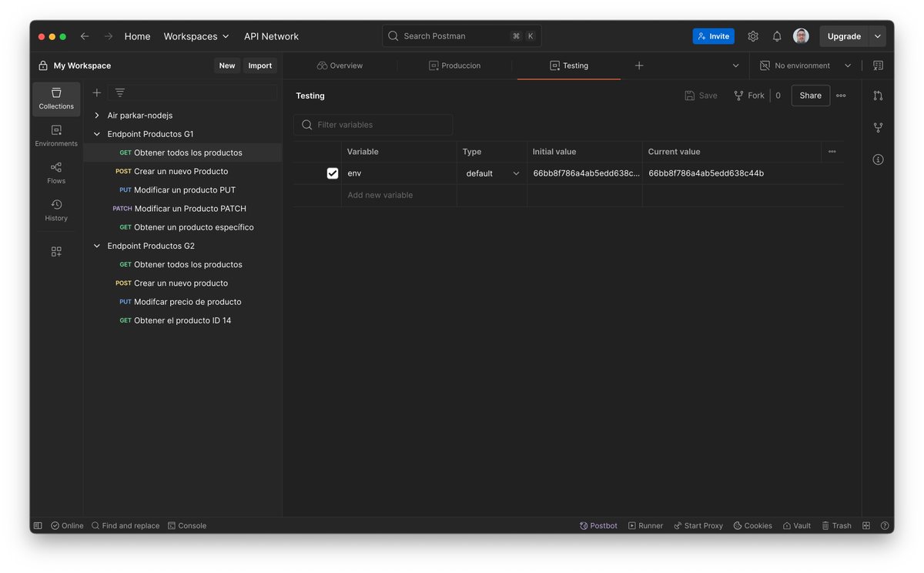
Task: Click the filter icon in collections sidebar
Action: 120,92
